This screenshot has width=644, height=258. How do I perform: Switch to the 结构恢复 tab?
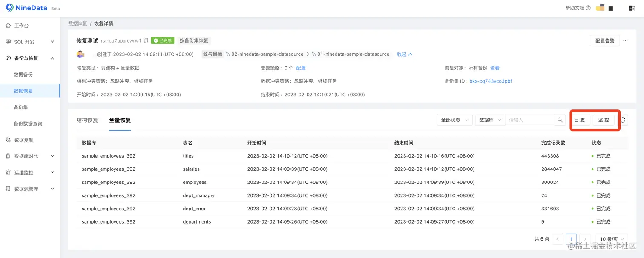pyautogui.click(x=87, y=120)
